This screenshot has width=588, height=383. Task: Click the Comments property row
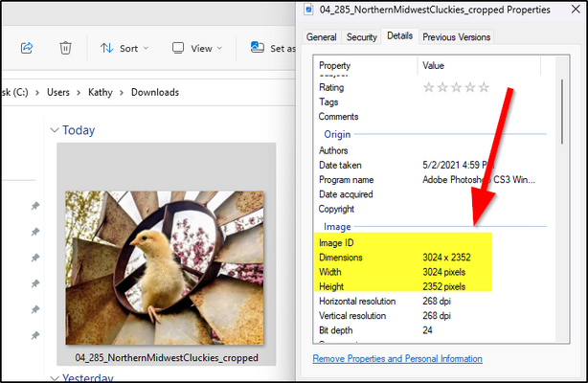coord(435,117)
